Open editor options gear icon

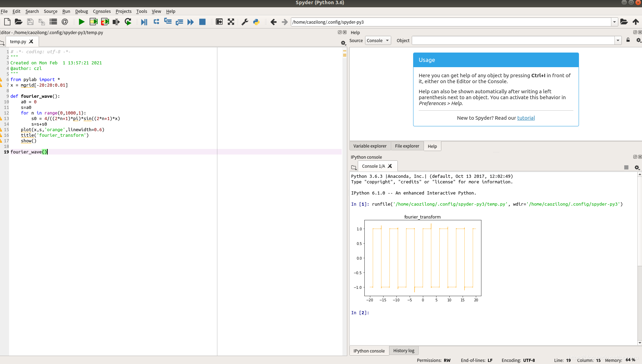343,43
